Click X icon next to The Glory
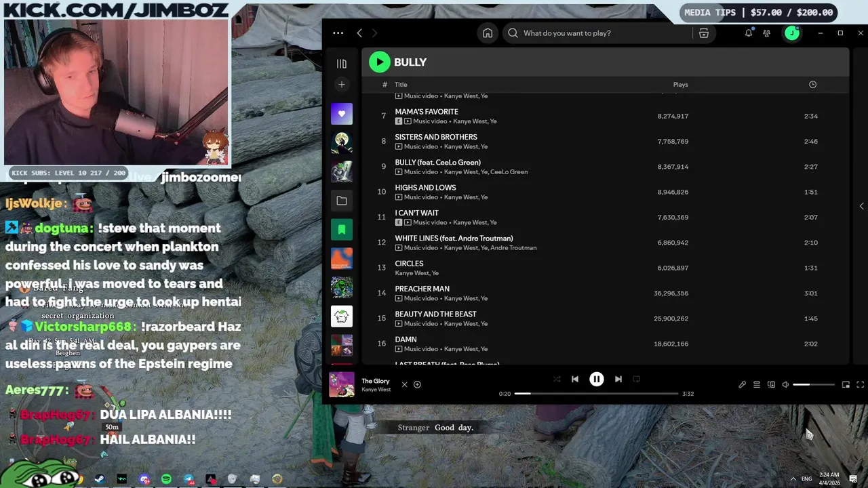The width and height of the screenshot is (868, 488). [404, 384]
